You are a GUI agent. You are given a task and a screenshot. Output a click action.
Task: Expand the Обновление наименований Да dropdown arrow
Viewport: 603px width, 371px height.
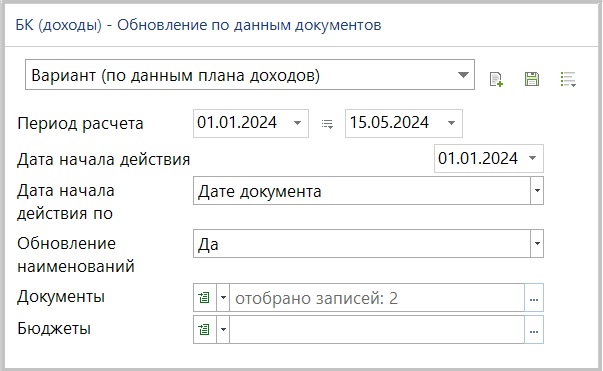tap(537, 243)
